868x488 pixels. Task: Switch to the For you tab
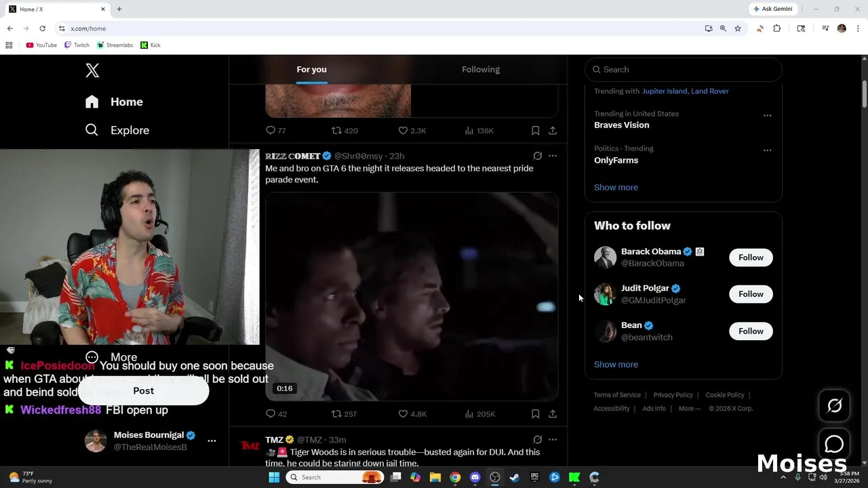[x=311, y=69]
